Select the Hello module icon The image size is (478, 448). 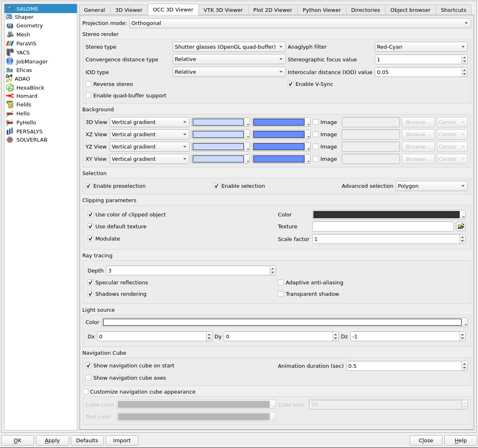(10, 114)
